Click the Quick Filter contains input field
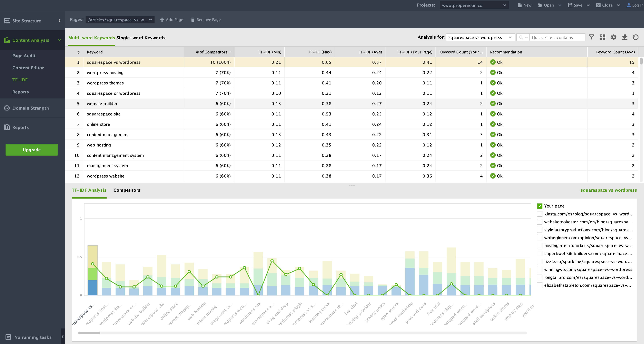 557,37
